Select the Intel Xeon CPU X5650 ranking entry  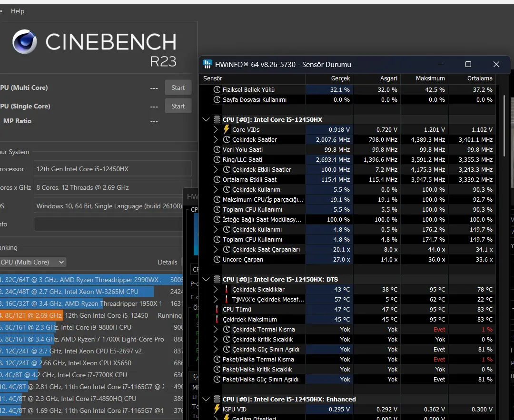click(91, 363)
